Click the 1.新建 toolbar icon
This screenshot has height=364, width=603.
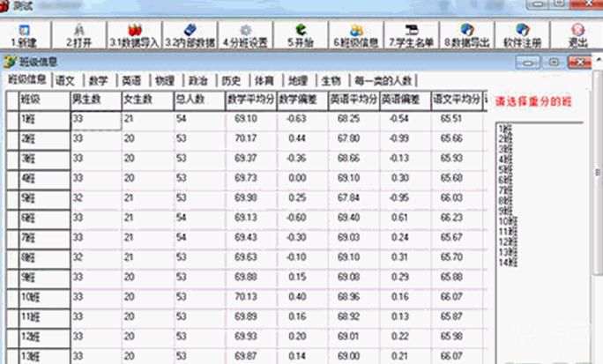point(26,34)
